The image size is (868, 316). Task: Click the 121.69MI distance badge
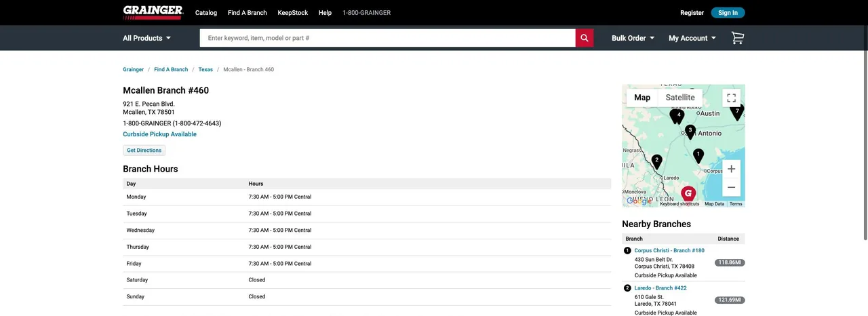click(x=730, y=300)
